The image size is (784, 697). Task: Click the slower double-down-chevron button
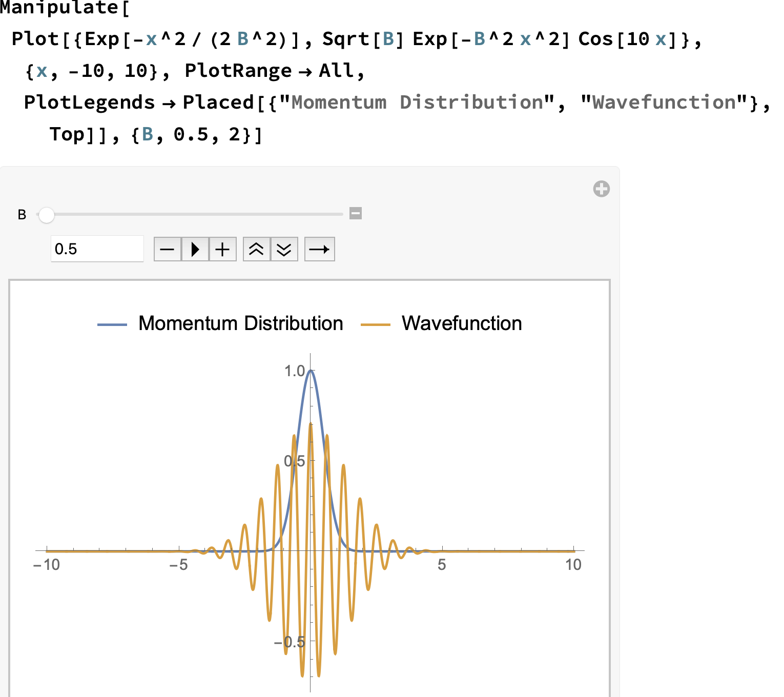pyautogui.click(x=284, y=250)
